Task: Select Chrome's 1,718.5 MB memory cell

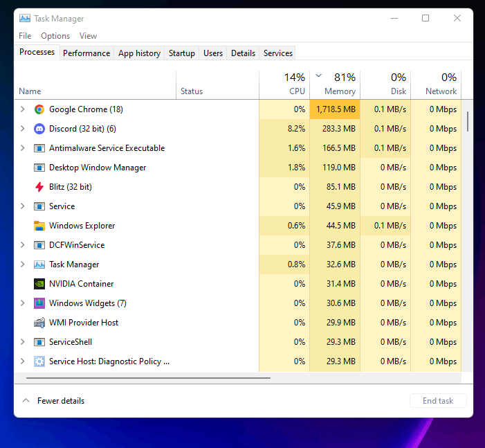Action: (x=335, y=109)
